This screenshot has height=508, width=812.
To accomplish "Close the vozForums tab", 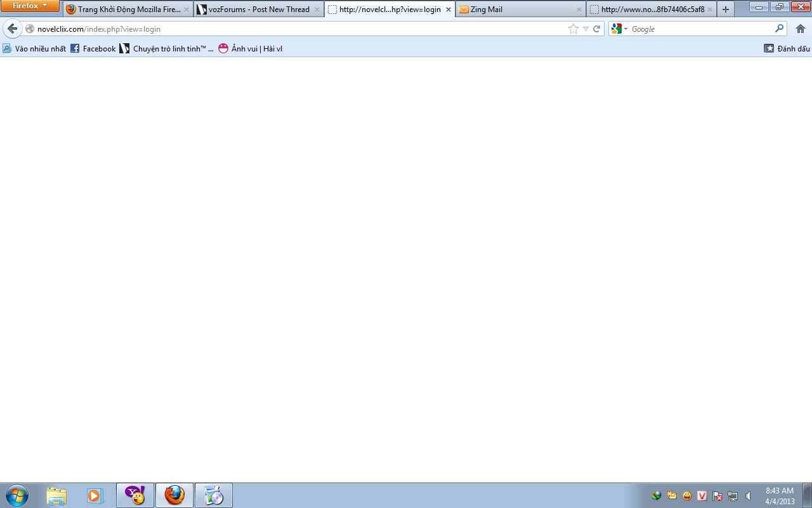I will coord(317,10).
